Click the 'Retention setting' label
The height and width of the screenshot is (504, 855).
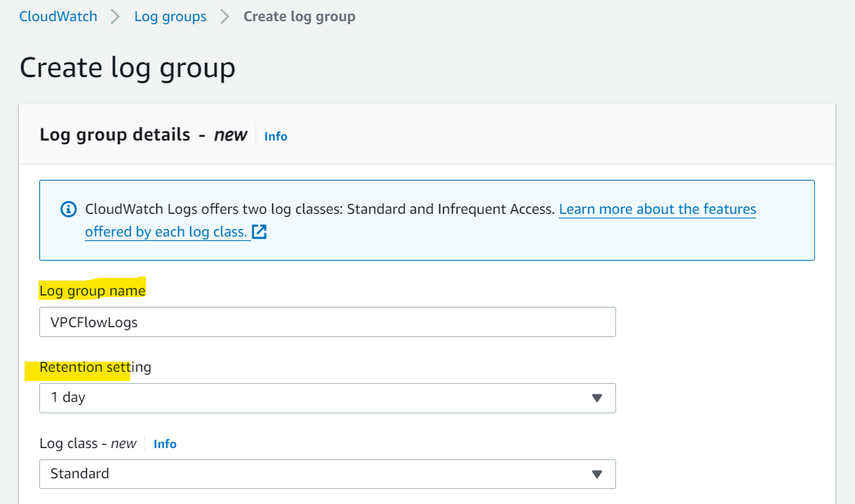95,367
